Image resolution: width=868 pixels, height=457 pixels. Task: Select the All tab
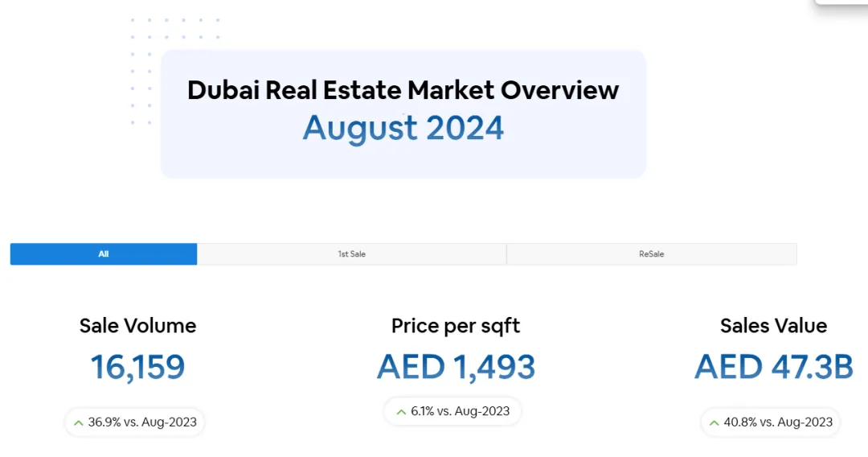point(104,253)
